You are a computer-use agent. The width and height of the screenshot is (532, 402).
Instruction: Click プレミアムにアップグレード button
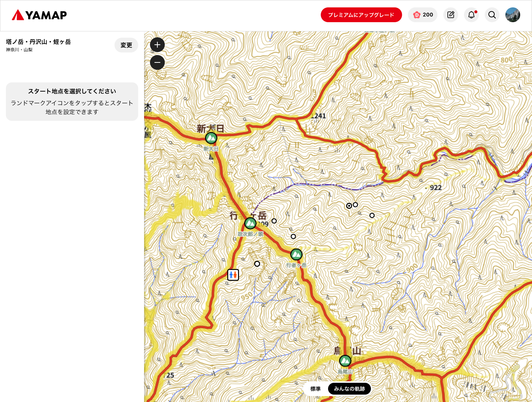pyautogui.click(x=361, y=15)
